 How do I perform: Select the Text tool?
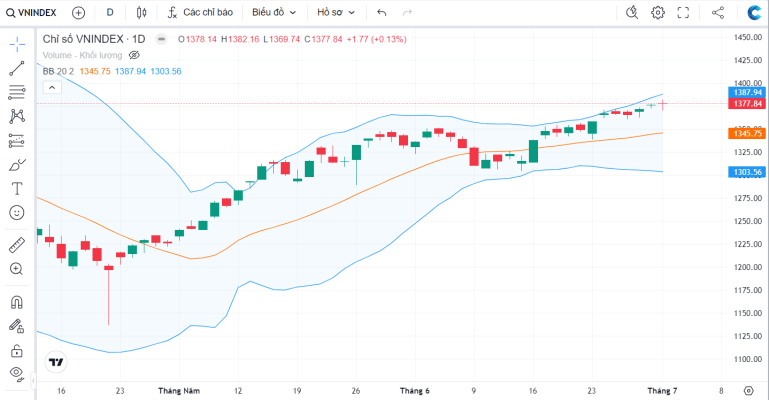(17, 189)
